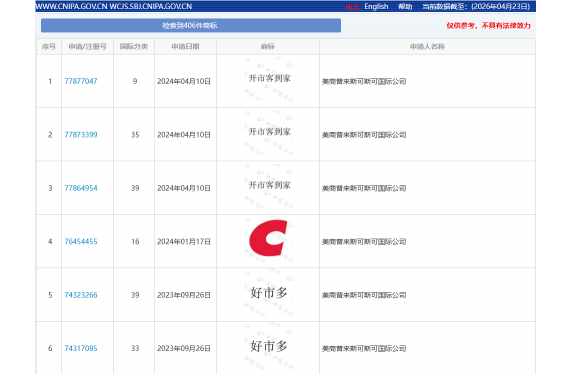Click applicant name in row 1
The width and height of the screenshot is (570, 374).
[364, 81]
